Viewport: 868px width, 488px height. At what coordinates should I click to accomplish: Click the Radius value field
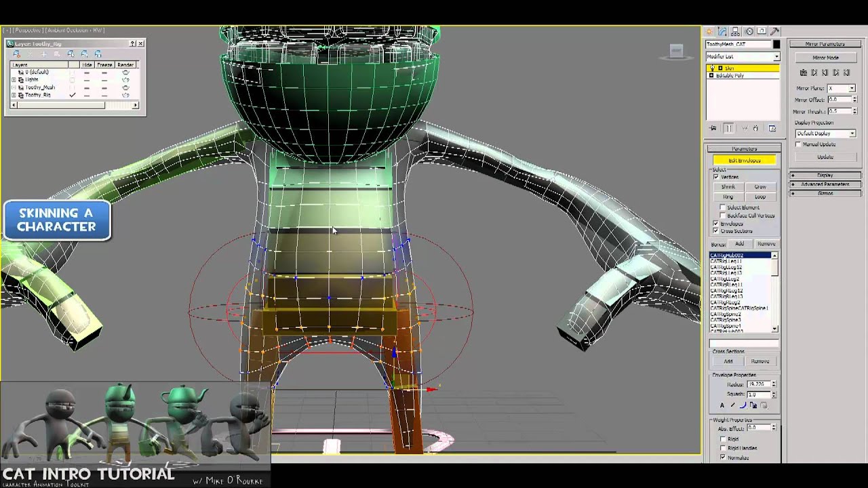click(758, 384)
